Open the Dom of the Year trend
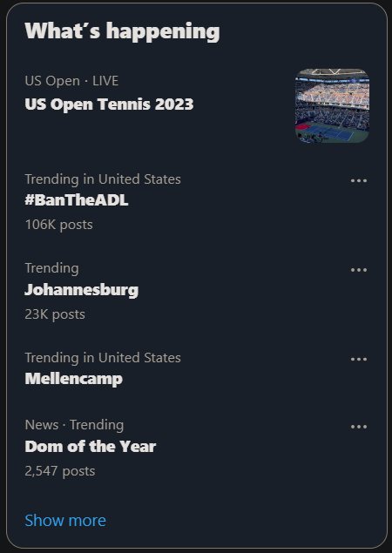Viewport: 392px width, 553px height. coord(91,447)
